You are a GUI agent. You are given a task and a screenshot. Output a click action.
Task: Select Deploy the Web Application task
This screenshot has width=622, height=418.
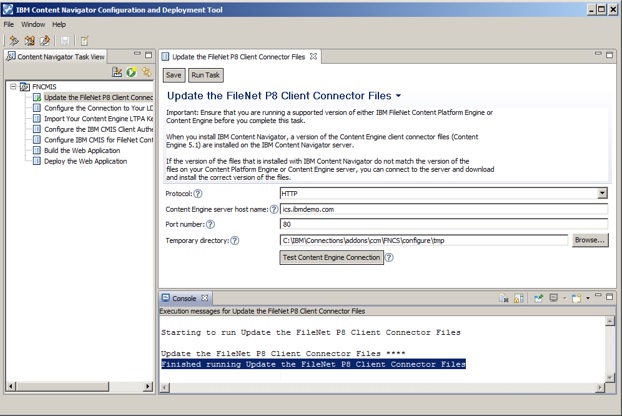click(86, 161)
